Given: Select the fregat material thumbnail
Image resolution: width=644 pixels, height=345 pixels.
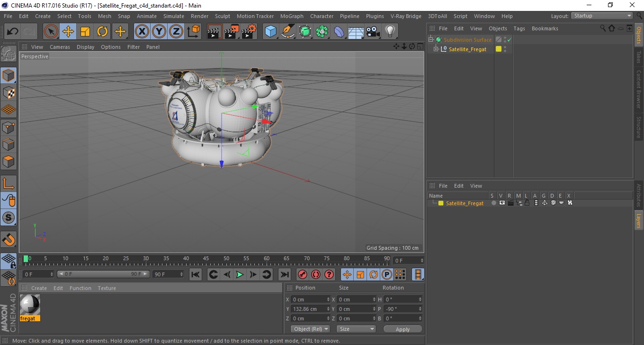Looking at the screenshot, I should click(30, 304).
